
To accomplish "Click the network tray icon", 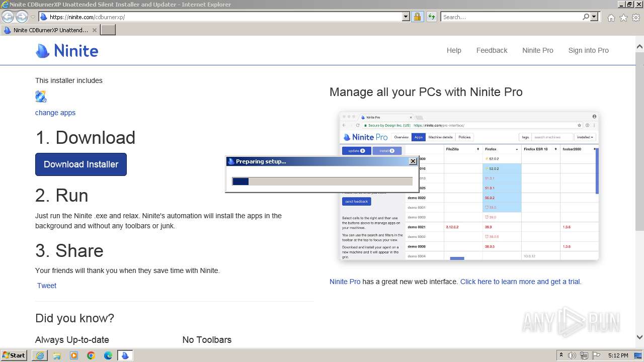I will coord(585,355).
